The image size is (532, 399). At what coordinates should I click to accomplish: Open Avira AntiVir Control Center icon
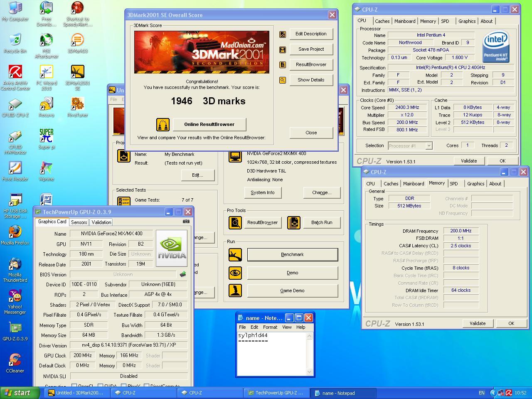15,78
